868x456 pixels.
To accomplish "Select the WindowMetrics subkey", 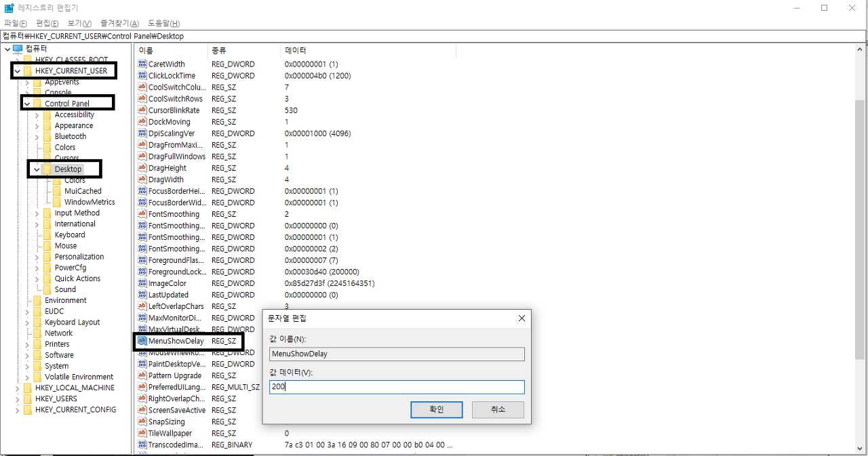I will pyautogui.click(x=90, y=202).
